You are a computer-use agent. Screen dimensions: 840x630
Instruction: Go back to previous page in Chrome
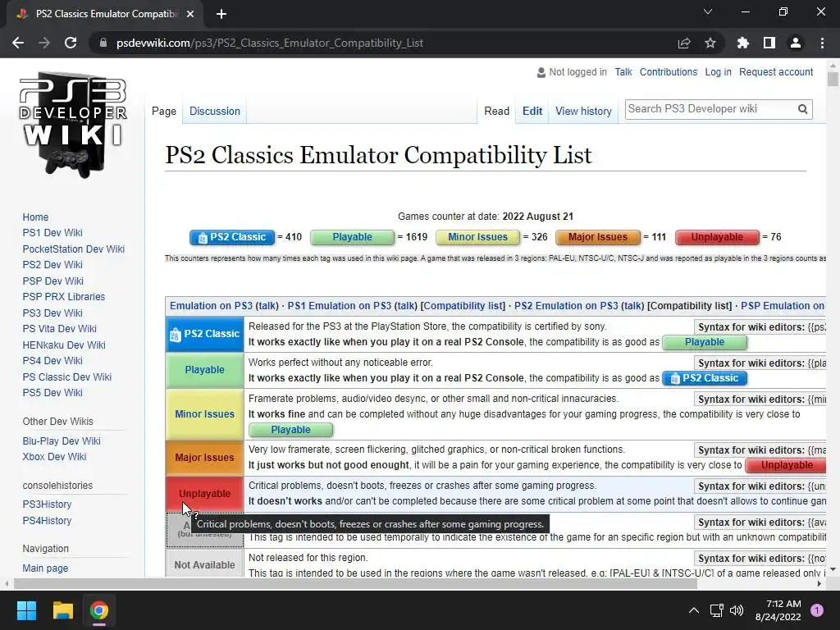click(18, 43)
